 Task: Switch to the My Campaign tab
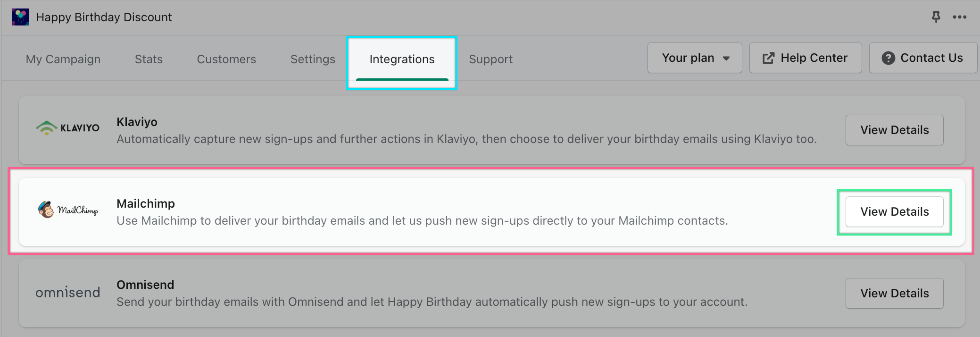click(x=63, y=59)
